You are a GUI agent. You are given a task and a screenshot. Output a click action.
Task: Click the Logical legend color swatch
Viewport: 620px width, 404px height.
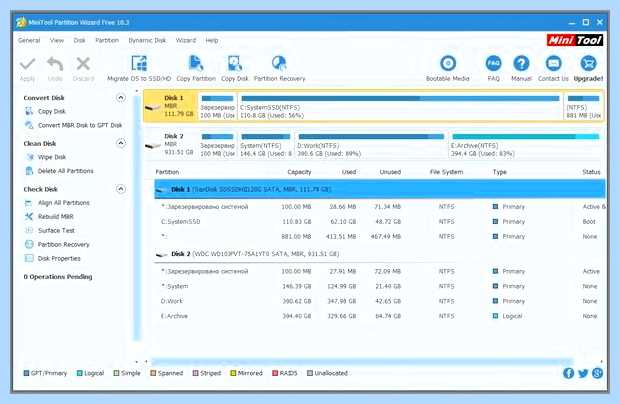pyautogui.click(x=79, y=373)
